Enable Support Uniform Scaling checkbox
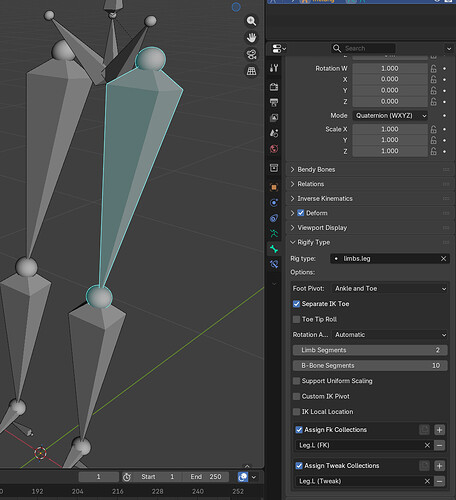The width and height of the screenshot is (456, 500). click(x=296, y=381)
